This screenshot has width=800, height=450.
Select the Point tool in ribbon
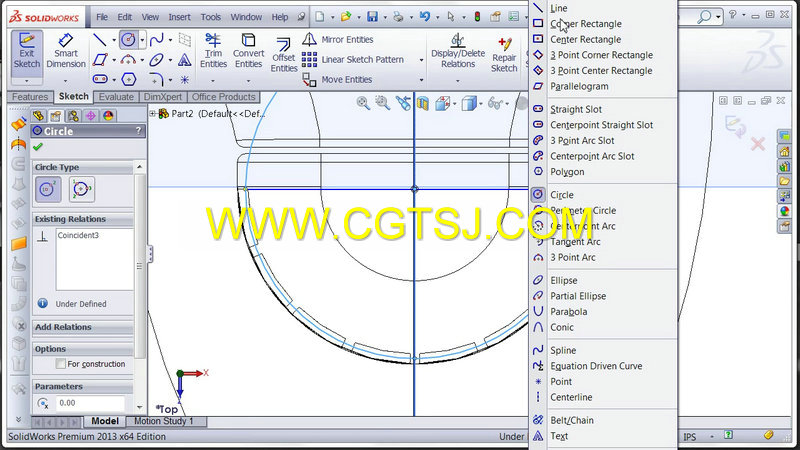(184, 80)
